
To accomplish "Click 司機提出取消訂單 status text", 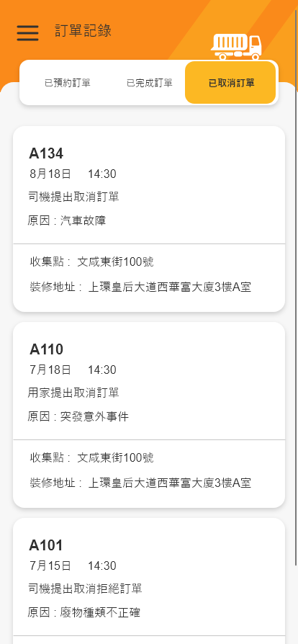I will coord(74,197).
